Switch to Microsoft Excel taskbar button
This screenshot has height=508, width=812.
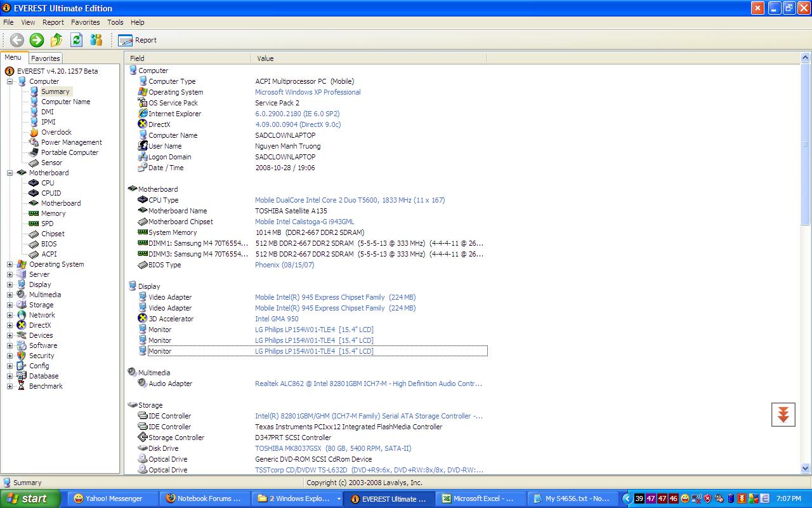tap(481, 498)
